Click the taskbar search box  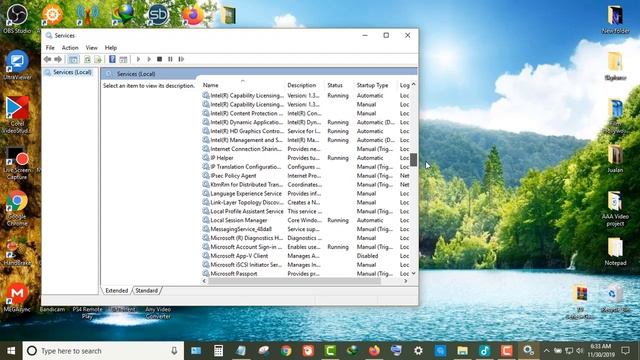(x=103, y=351)
